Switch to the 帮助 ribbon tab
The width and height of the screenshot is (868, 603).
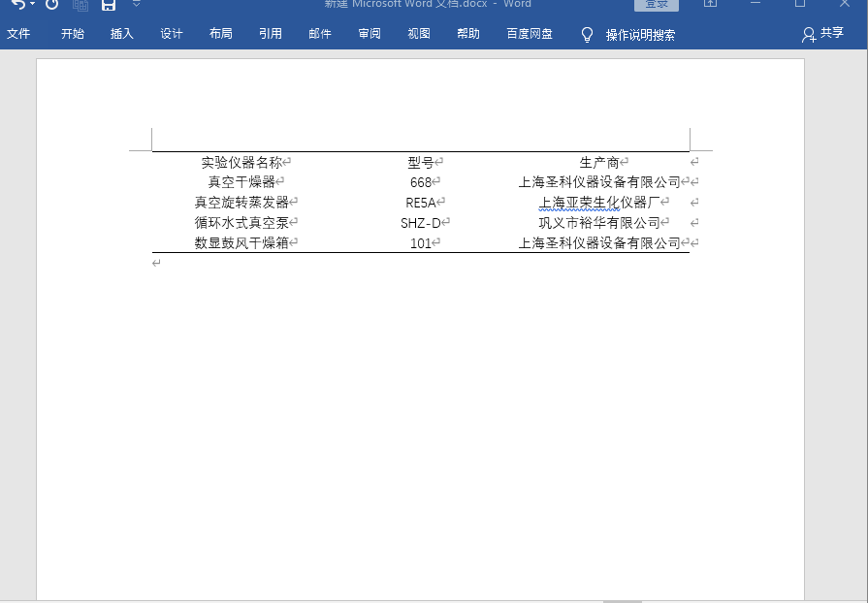468,34
